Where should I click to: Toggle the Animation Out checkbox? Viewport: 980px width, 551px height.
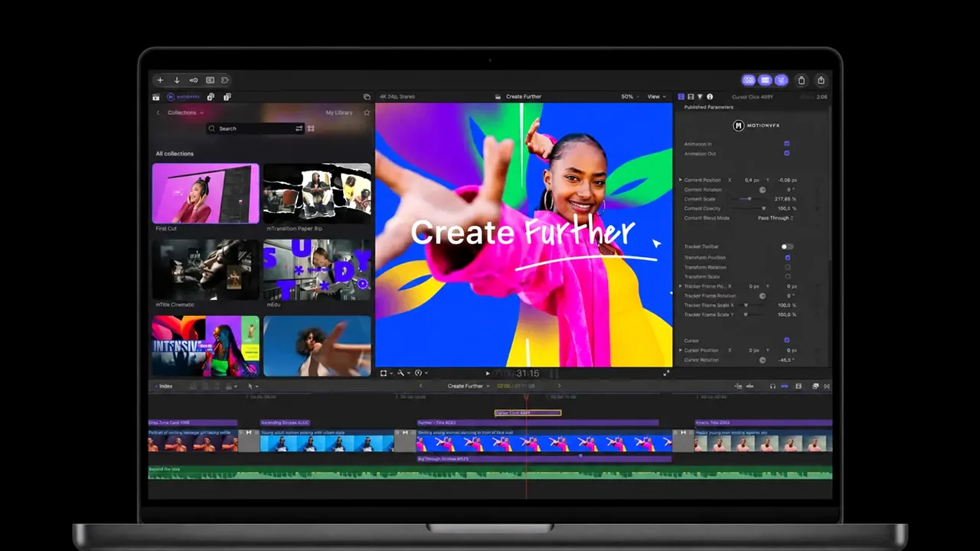coord(787,154)
